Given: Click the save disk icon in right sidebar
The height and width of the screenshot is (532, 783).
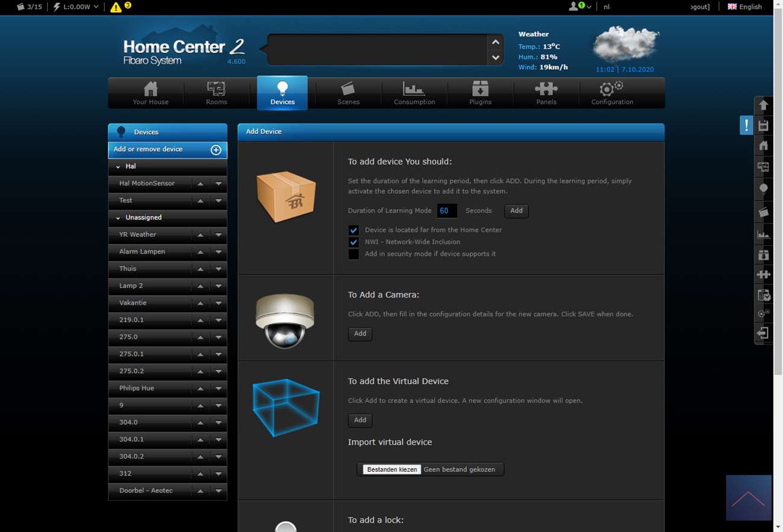Looking at the screenshot, I should point(763,126).
